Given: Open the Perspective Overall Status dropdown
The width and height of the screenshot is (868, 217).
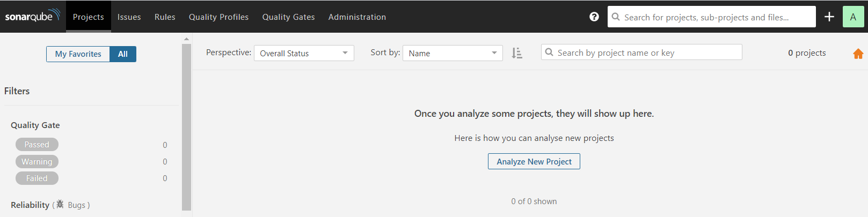Looking at the screenshot, I should pos(304,53).
